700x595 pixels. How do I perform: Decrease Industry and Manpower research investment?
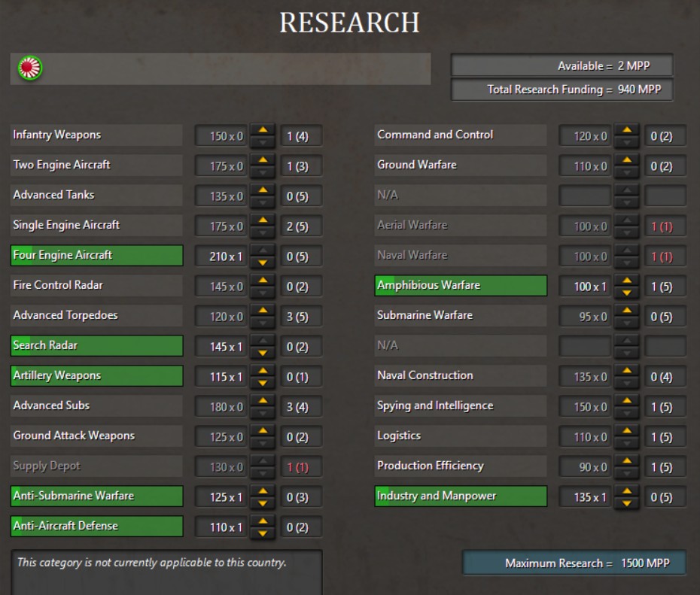pyautogui.click(x=626, y=503)
